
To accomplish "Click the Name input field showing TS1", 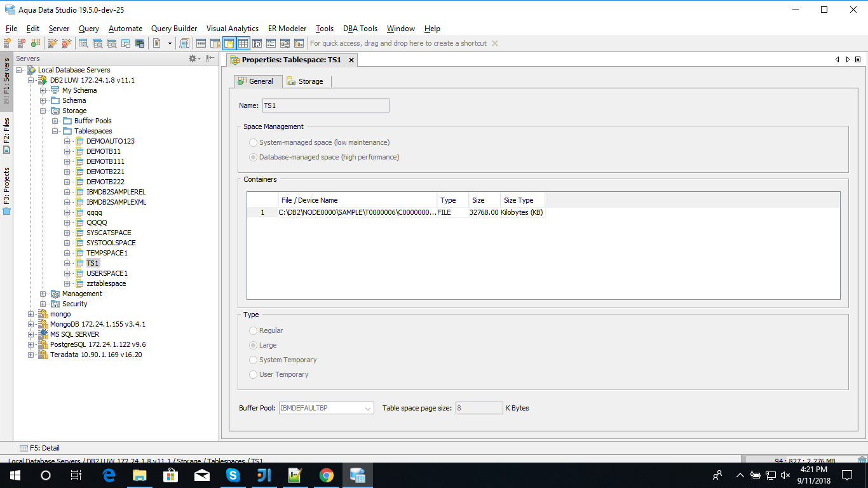I will click(325, 105).
